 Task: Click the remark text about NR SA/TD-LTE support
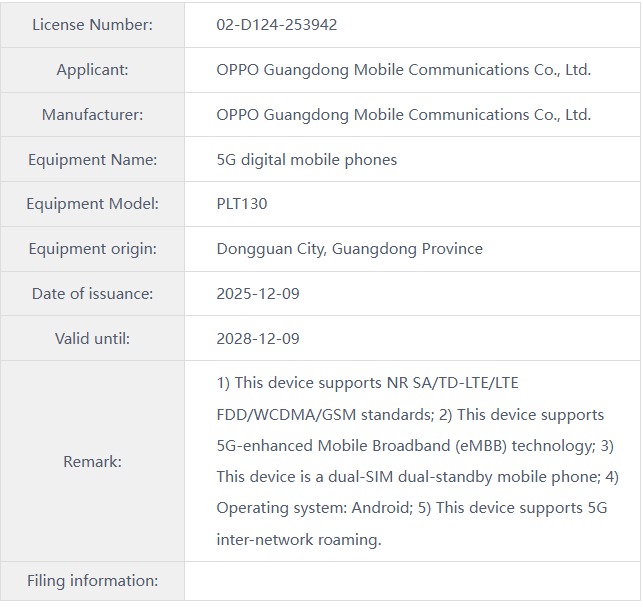(367, 383)
